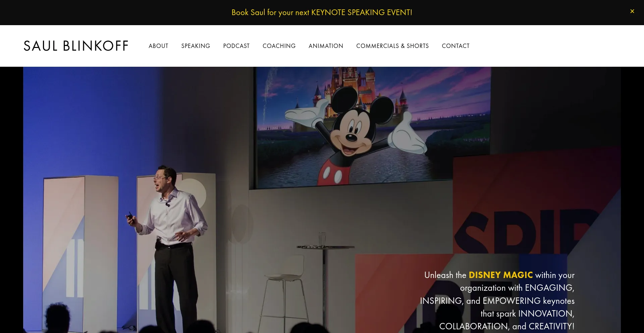Dismiss the announcement banner with the X icon
This screenshot has width=644, height=333.
(x=632, y=11)
